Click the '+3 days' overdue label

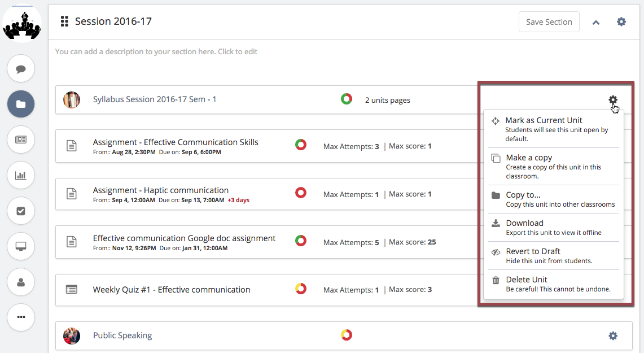click(x=239, y=200)
